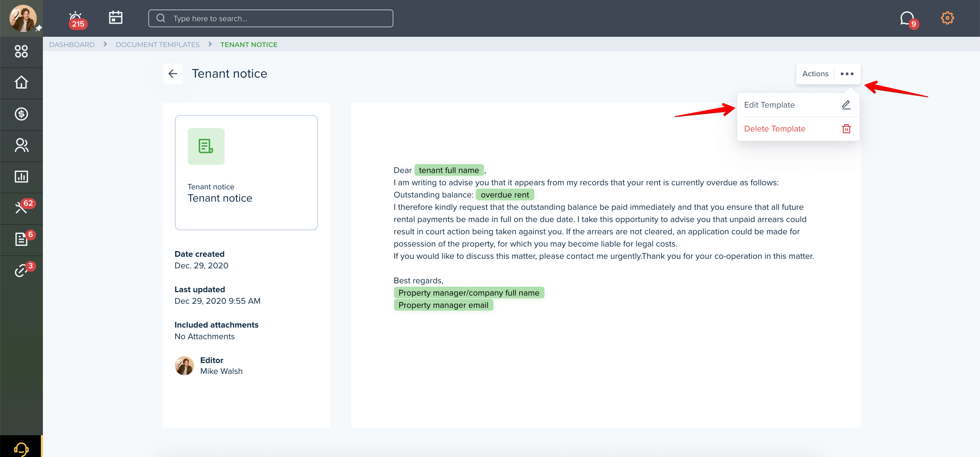
Task: Open maintenance tools icon with 62 badge
Action: point(24,206)
